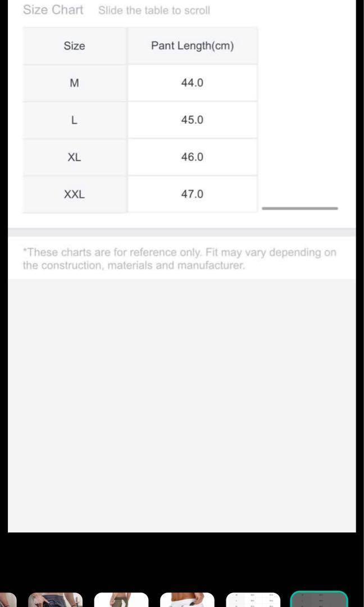The image size is (364, 607).
Task: Select the XL size row label
Action: [x=74, y=157]
